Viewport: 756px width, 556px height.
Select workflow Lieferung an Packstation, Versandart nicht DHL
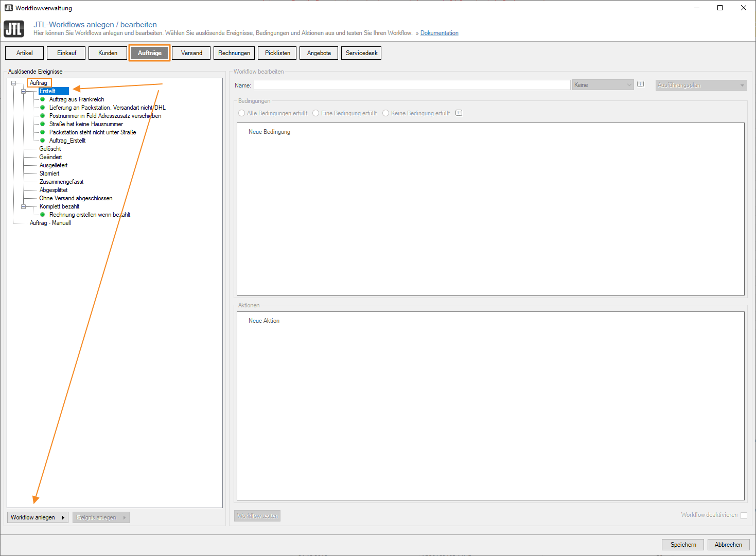108,108
